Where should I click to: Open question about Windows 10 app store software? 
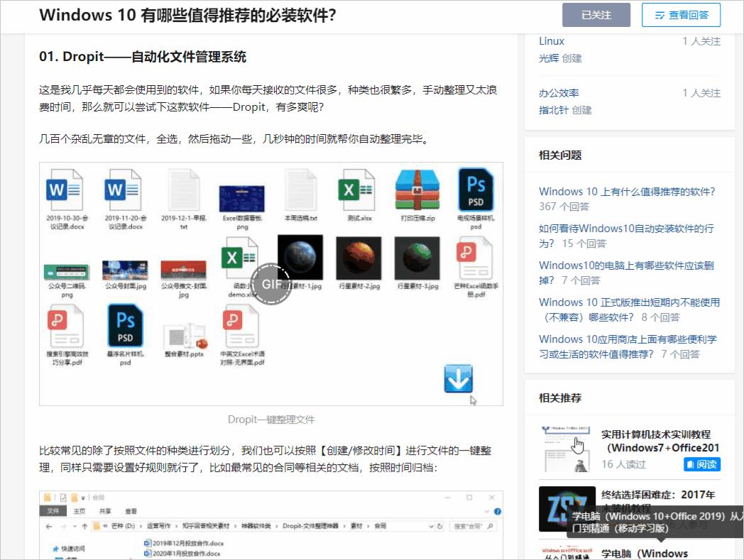click(628, 347)
